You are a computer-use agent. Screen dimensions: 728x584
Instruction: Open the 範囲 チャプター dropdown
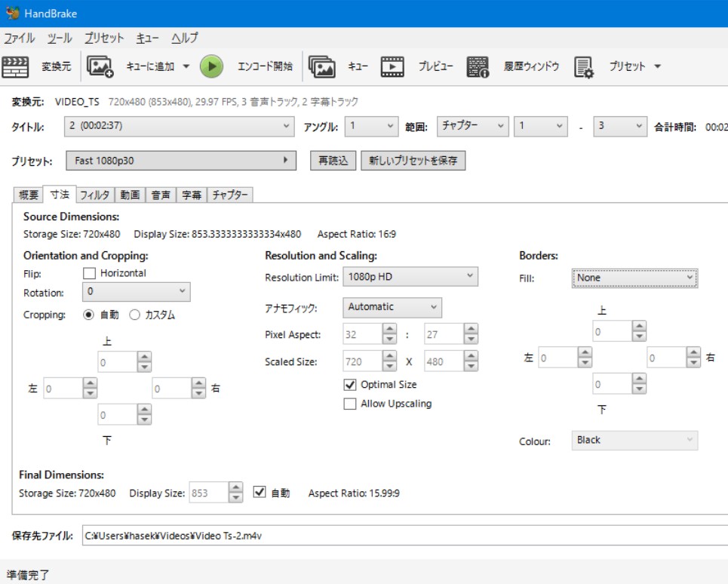click(473, 126)
